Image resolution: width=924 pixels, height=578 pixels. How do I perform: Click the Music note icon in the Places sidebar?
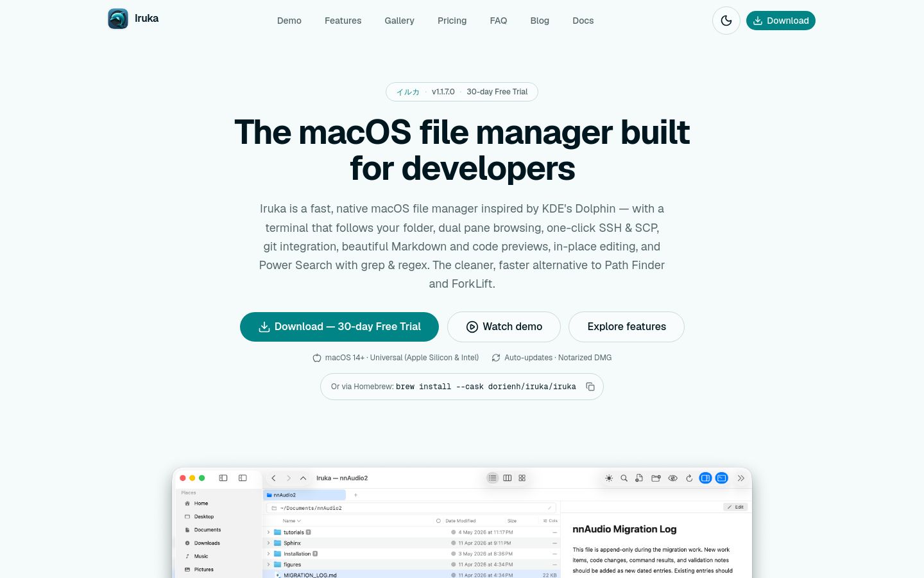tap(187, 556)
